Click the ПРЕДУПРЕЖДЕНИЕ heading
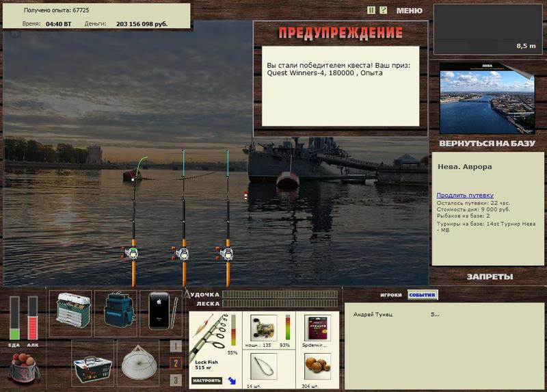The width and height of the screenshot is (547, 392). (341, 33)
